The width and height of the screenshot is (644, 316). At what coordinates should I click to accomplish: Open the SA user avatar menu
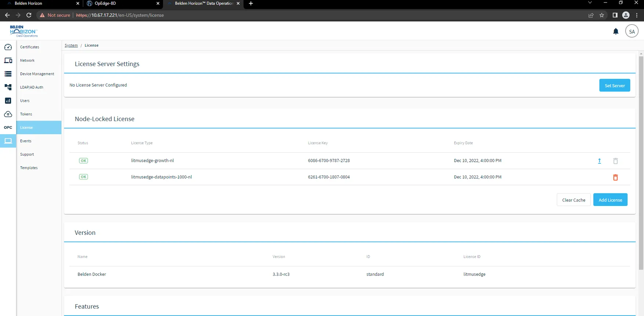tap(632, 32)
